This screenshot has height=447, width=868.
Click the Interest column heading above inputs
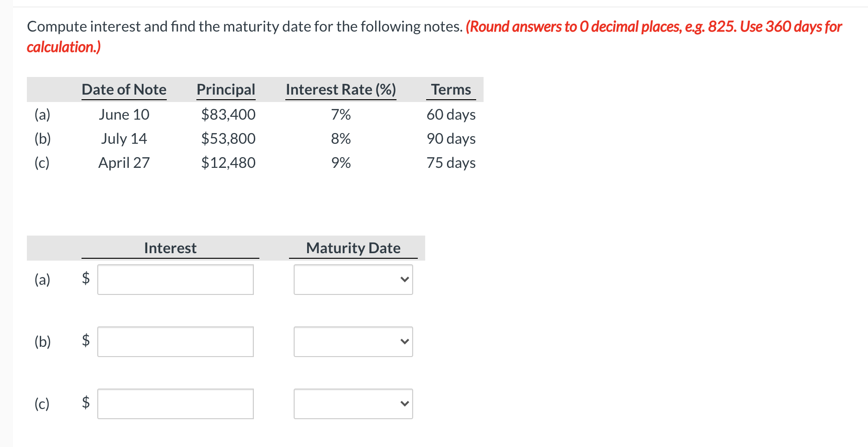[170, 248]
